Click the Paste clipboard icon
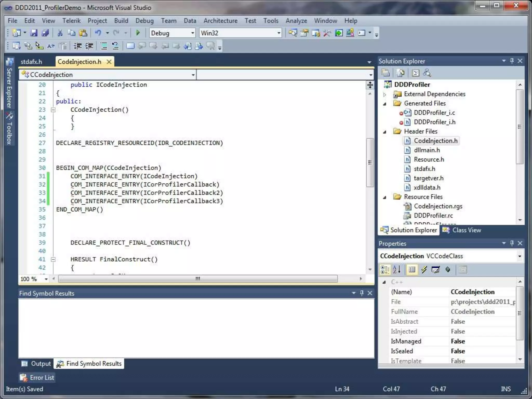 [x=83, y=33]
